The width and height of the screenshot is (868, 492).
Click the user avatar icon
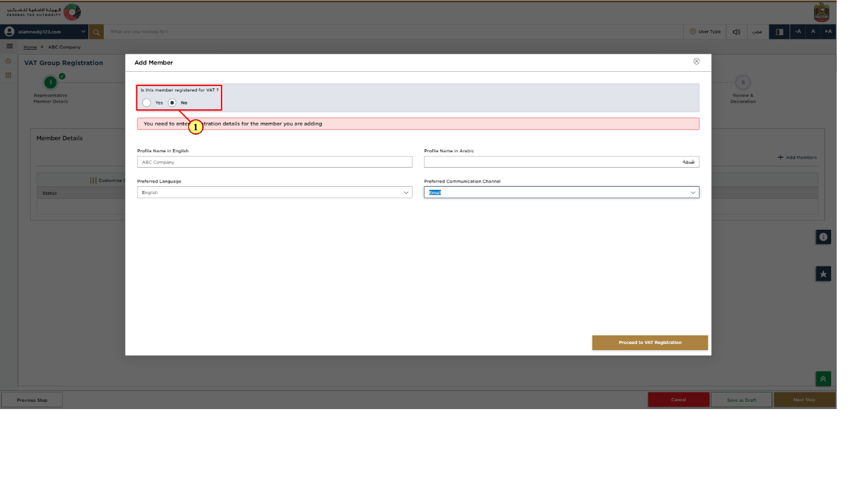tap(9, 31)
